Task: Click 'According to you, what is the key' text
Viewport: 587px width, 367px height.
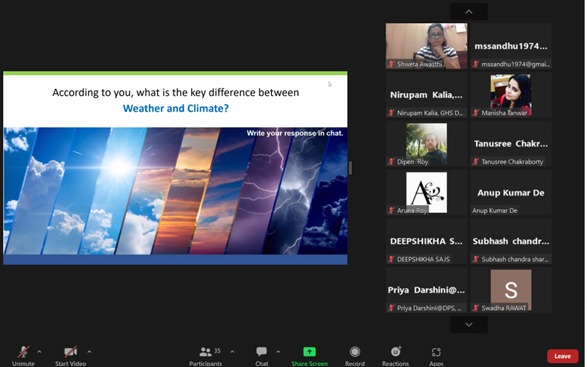Action: pos(129,93)
